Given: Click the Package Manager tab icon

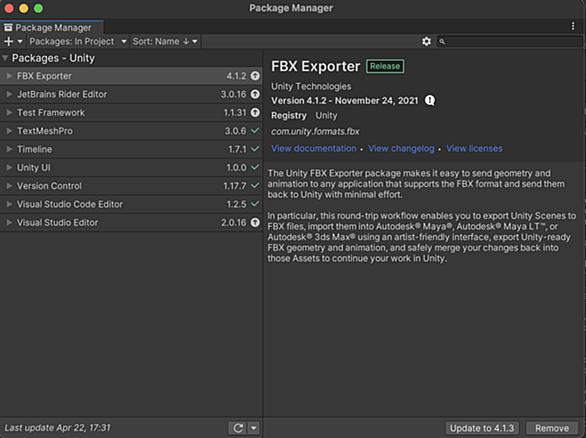Looking at the screenshot, I should point(8,28).
